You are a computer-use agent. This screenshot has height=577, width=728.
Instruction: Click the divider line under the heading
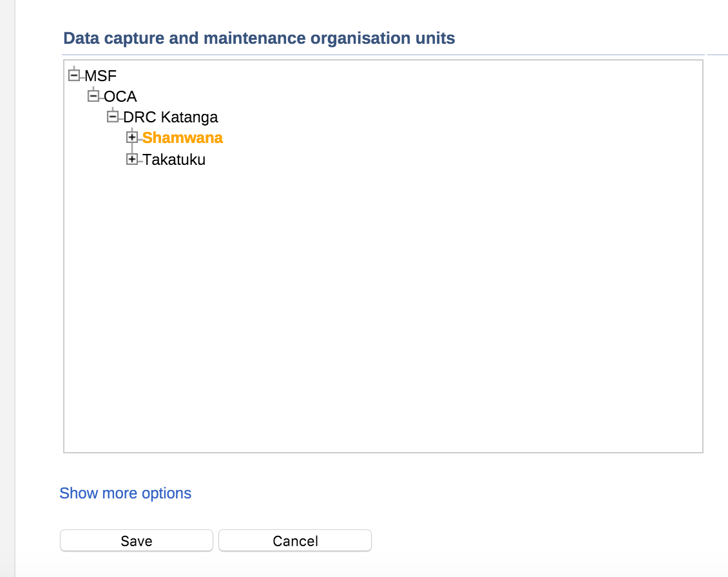click(x=383, y=55)
